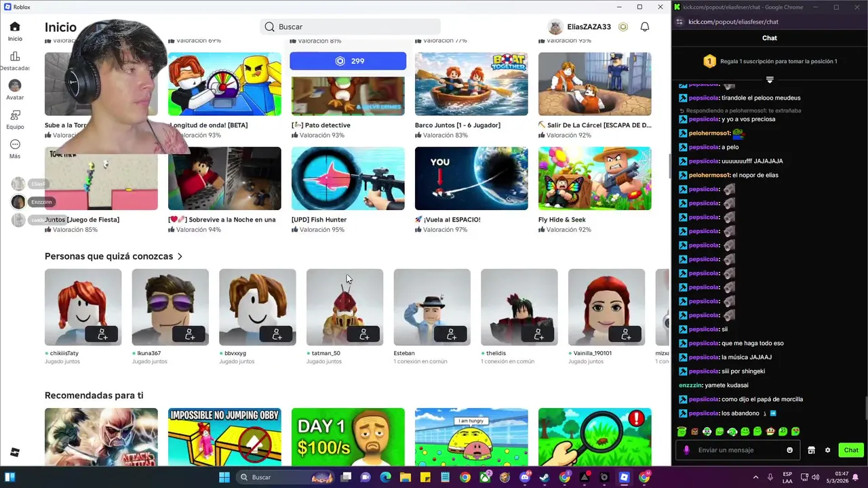Open the prison escape game thumbnail

(x=595, y=84)
